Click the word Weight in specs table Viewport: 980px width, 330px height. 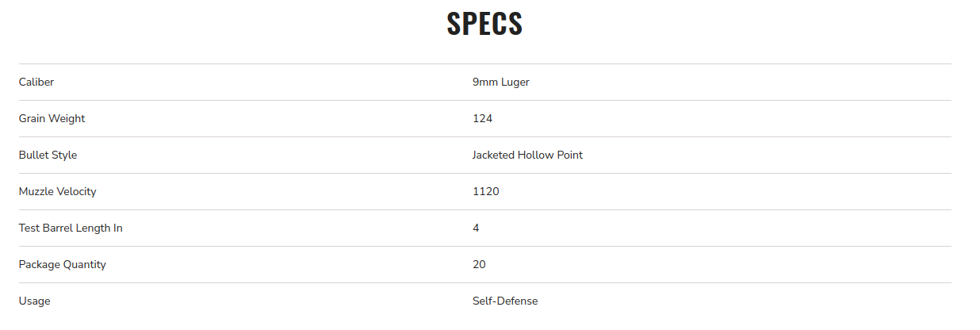pos(67,118)
